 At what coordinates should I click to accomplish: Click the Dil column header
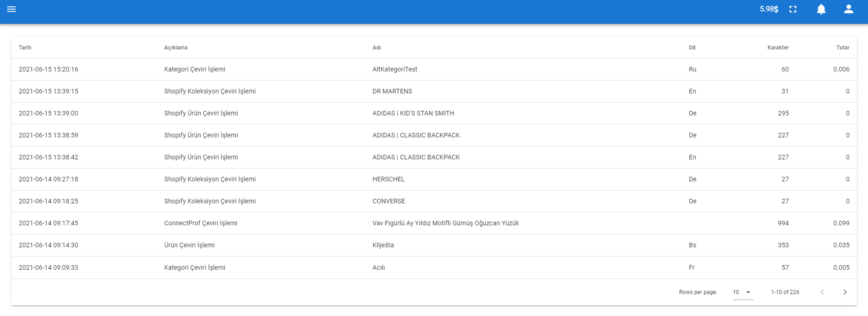point(692,48)
